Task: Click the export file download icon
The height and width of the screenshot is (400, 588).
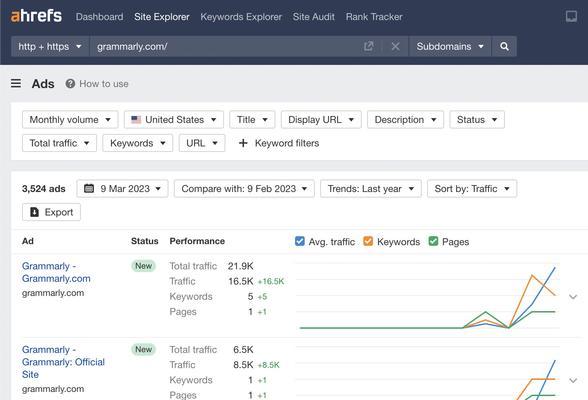Action: point(34,212)
